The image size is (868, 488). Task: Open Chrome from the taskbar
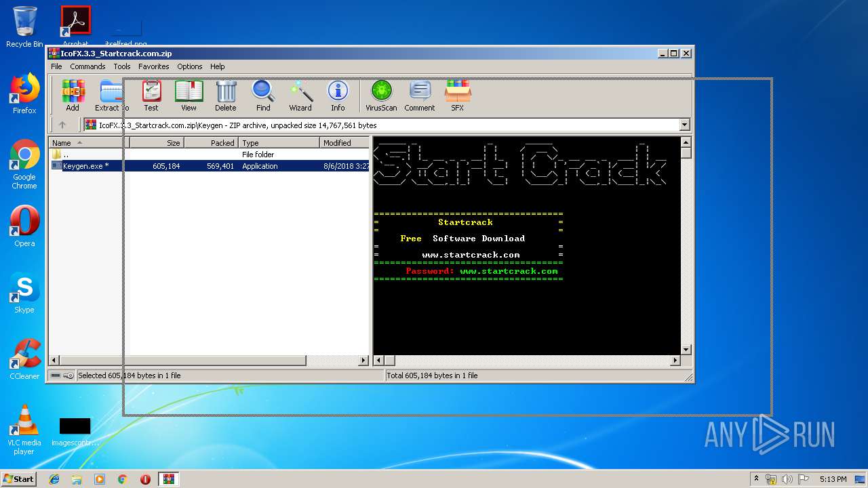[x=123, y=479]
